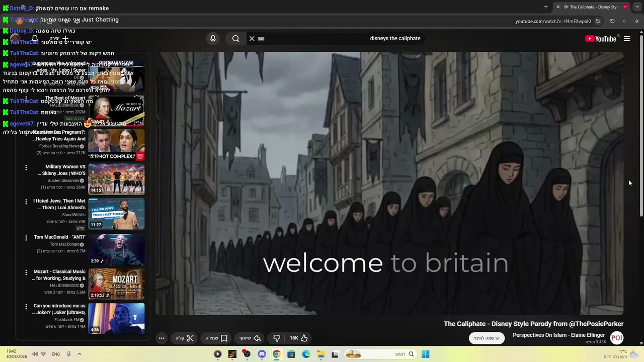Share the video using share button
644x362 pixels.
(250, 338)
